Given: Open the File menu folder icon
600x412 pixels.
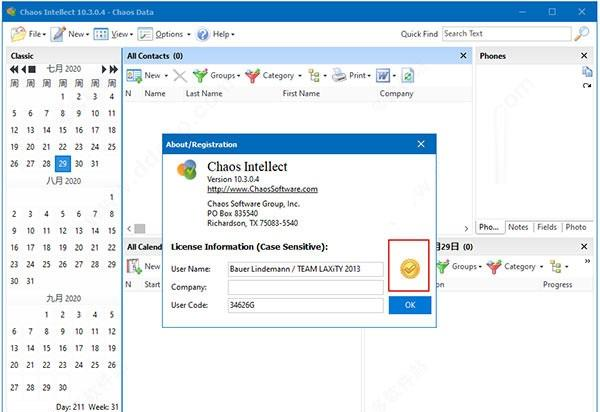Looking at the screenshot, I should (18, 34).
